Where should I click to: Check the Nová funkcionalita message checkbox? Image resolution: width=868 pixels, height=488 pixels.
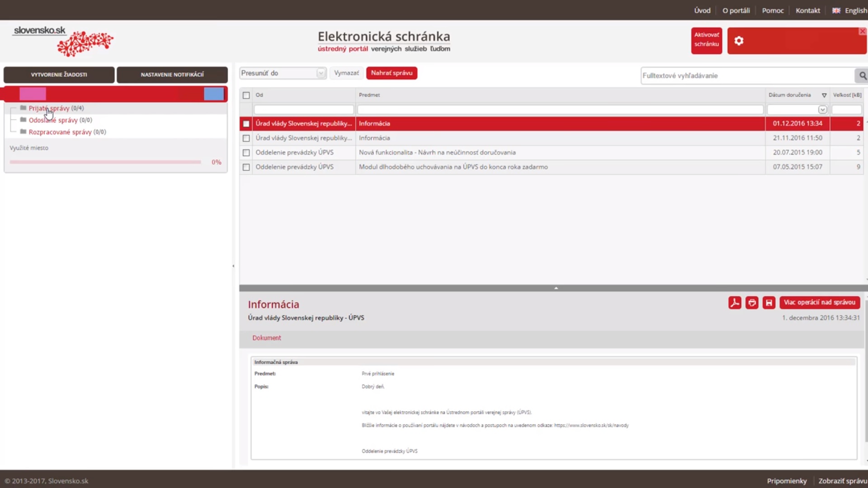pos(246,153)
